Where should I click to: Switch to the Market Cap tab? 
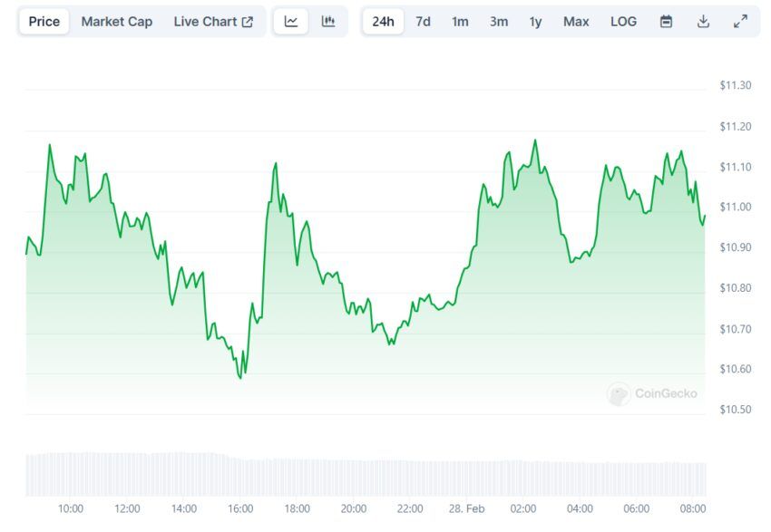pos(117,22)
